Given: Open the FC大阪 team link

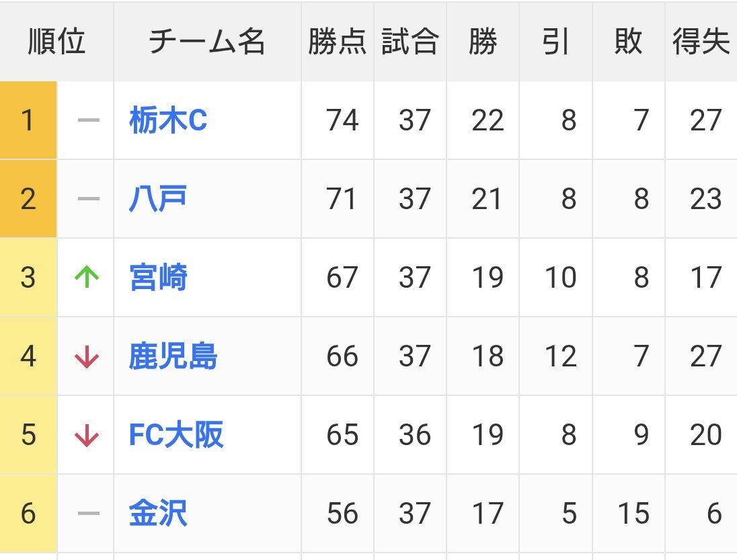Looking at the screenshot, I should (176, 435).
